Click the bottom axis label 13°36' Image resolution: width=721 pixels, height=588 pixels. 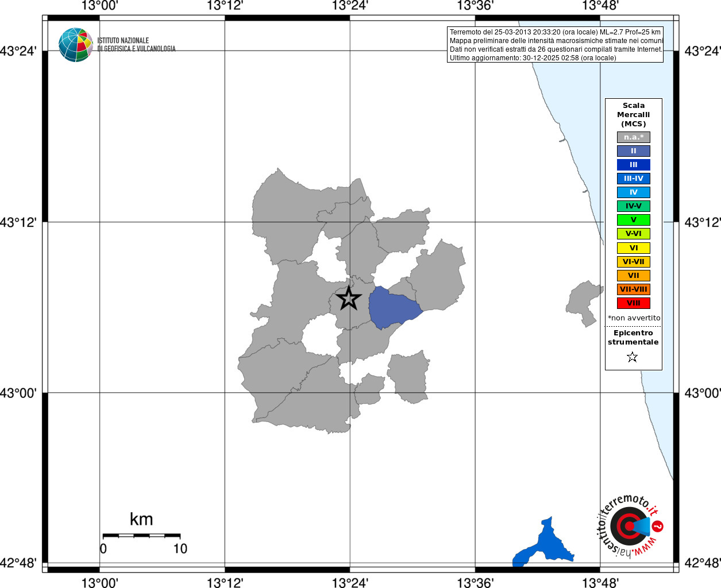(x=475, y=583)
